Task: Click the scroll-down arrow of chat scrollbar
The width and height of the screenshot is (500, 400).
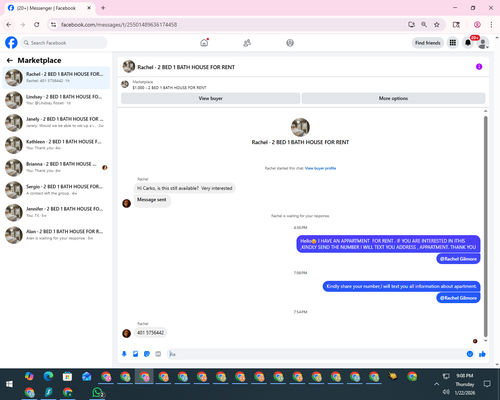Action: point(485,341)
